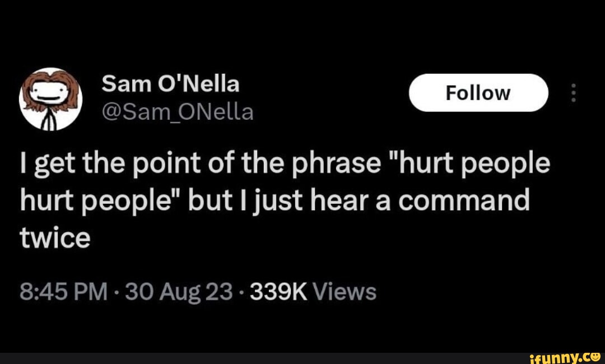Tap the Views counter text

point(344,291)
